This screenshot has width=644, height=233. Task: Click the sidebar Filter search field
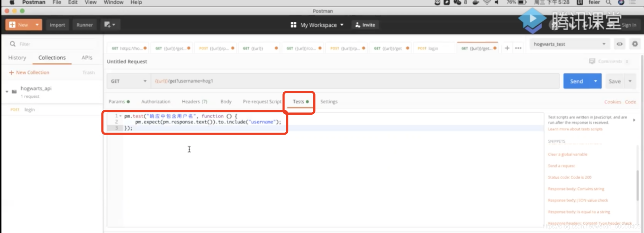click(x=52, y=44)
